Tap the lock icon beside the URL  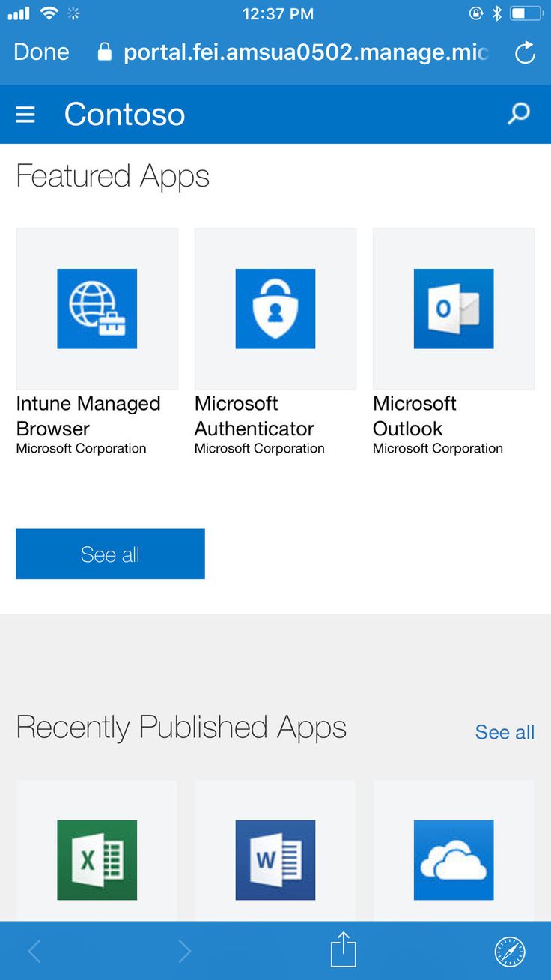click(105, 52)
